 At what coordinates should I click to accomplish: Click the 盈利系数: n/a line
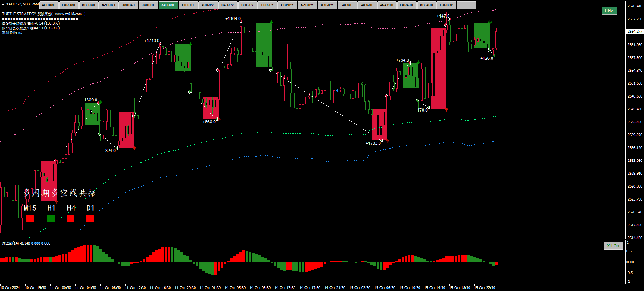(13, 33)
